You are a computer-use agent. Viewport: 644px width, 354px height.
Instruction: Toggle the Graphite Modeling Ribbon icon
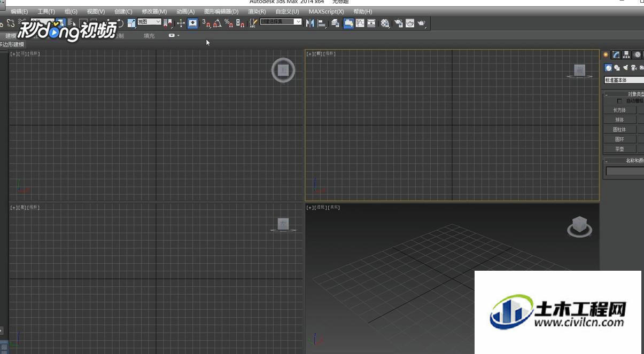(x=348, y=23)
